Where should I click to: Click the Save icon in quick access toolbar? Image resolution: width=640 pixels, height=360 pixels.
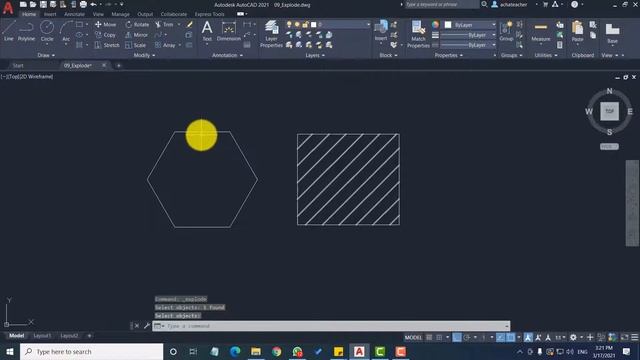coord(43,4)
